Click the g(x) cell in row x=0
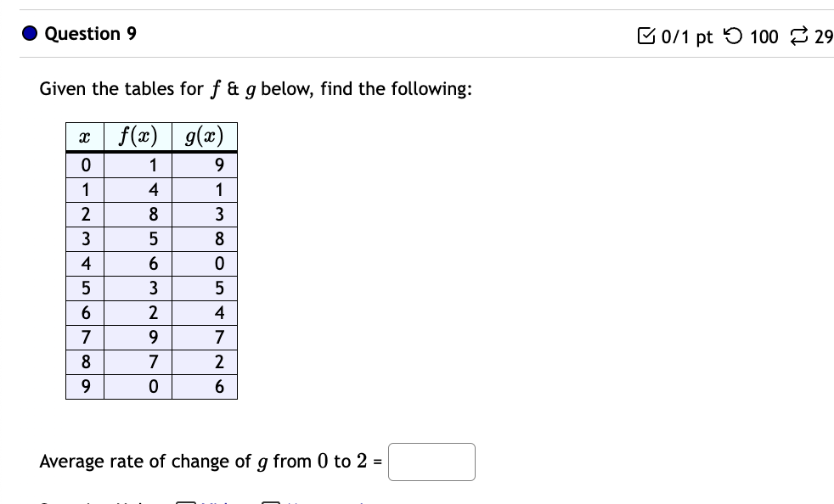The width and height of the screenshot is (834, 504). pyautogui.click(x=219, y=162)
